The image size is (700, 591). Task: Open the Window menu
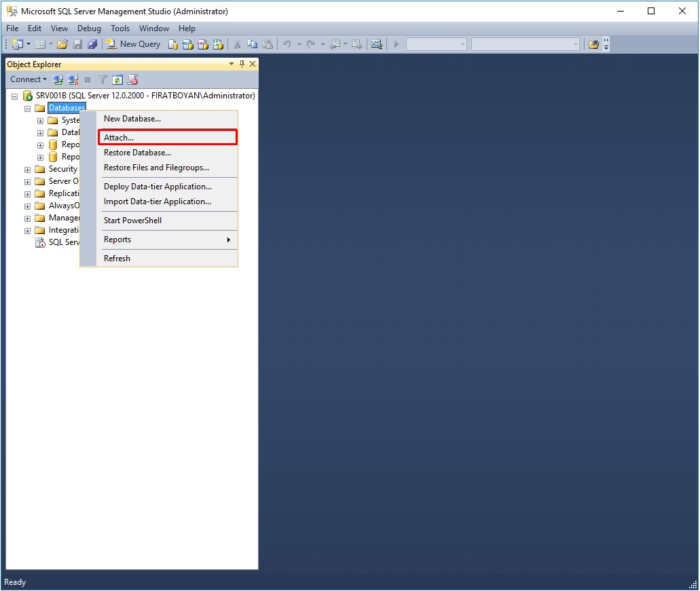coord(154,28)
